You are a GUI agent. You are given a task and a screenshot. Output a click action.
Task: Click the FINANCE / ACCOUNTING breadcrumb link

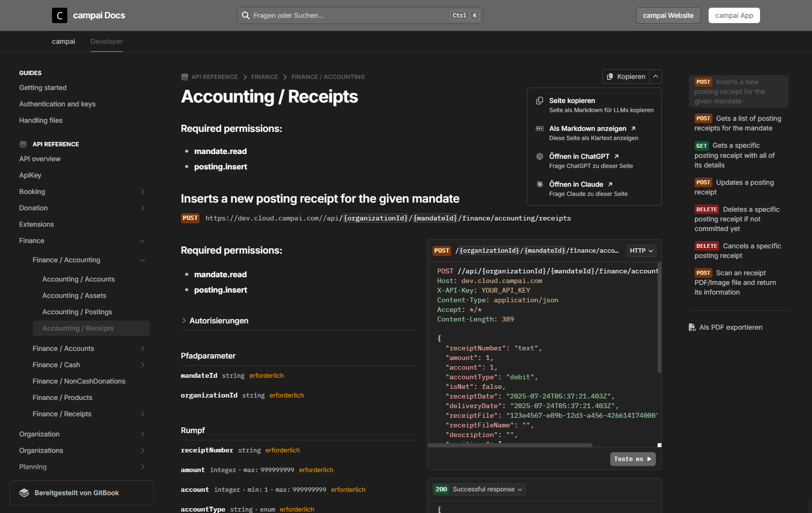328,77
